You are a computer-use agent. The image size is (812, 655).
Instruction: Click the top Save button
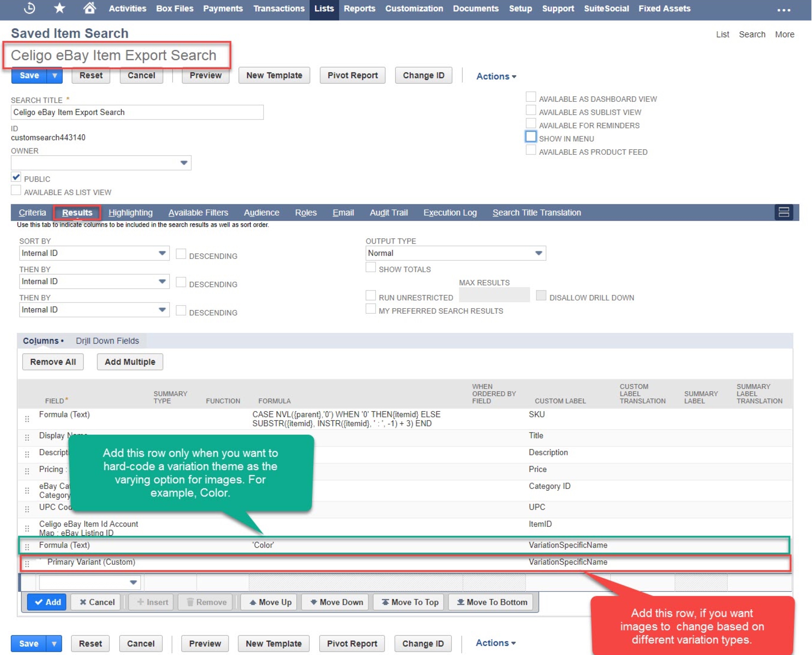(29, 76)
